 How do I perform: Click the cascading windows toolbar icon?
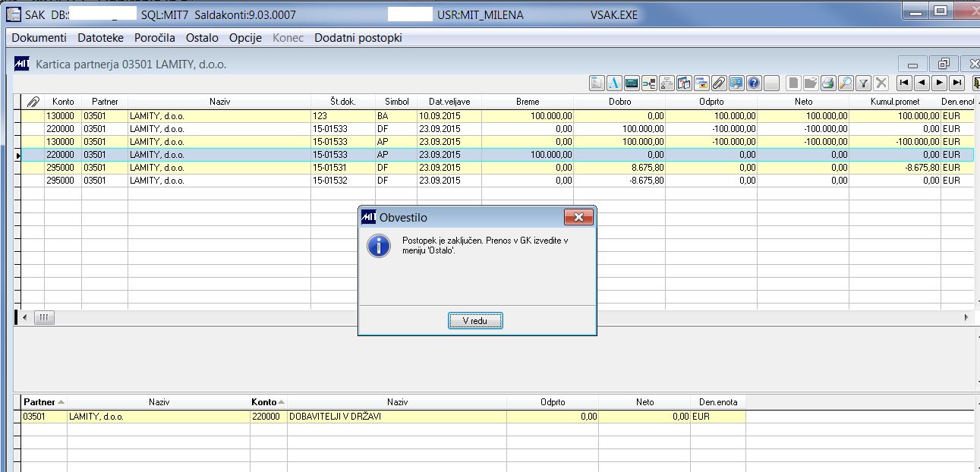[701, 83]
